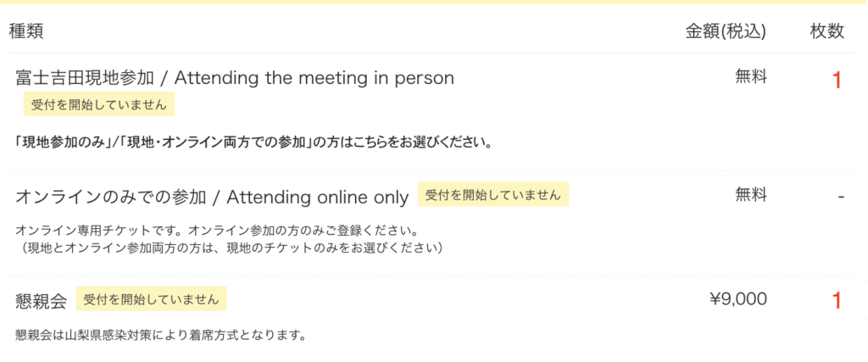Click 受付を開始していません badge beside 懇親会
868x362 pixels.
[x=151, y=299]
